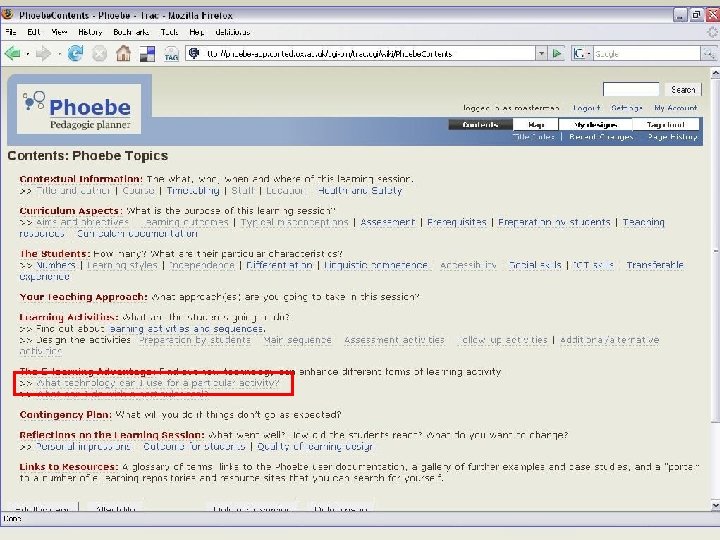Open the History menu
Screen dimensions: 720x540
(90, 32)
